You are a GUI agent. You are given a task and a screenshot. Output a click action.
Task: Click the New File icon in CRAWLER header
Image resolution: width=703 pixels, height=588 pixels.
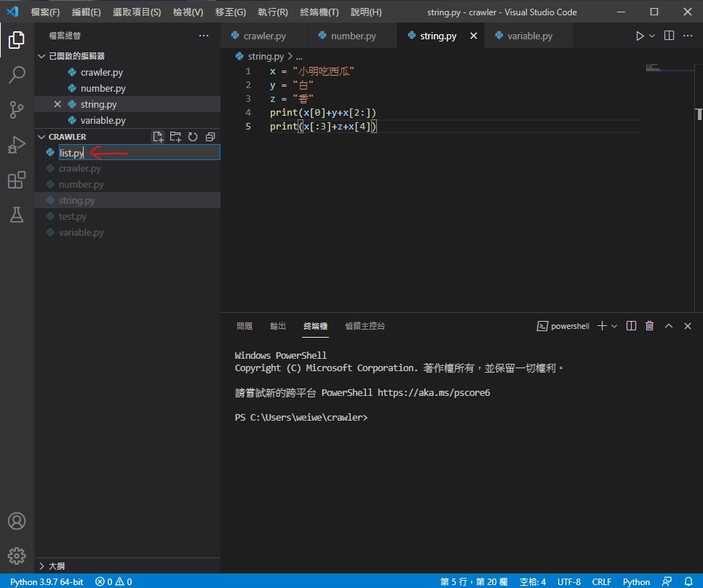point(158,137)
